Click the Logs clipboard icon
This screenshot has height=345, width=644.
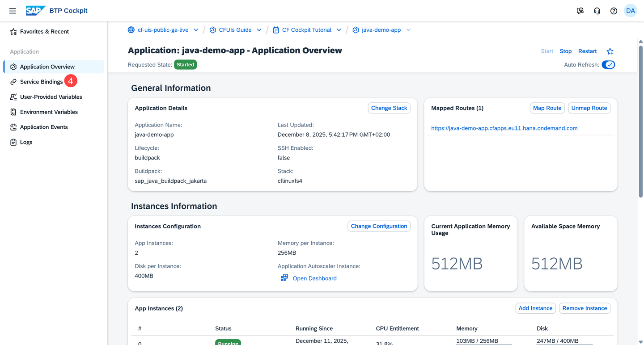click(x=13, y=142)
